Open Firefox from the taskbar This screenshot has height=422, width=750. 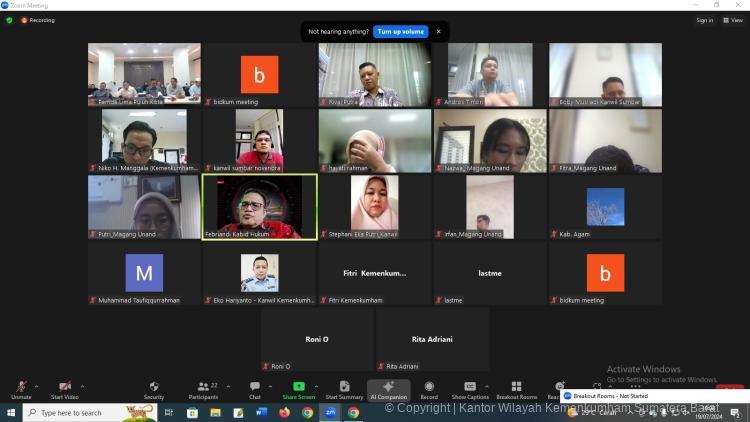[285, 412]
